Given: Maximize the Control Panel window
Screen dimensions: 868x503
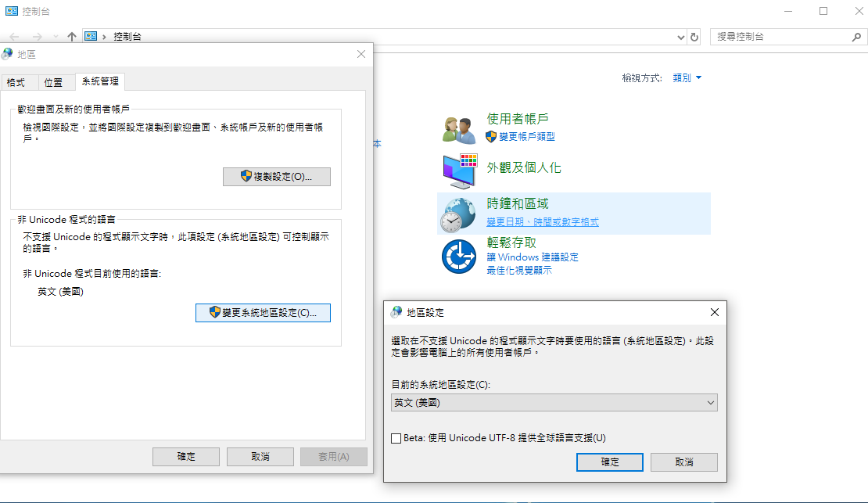Looking at the screenshot, I should [823, 11].
